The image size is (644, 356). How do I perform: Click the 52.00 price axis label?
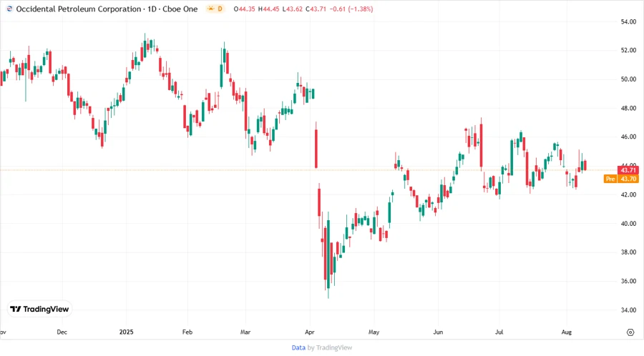pos(628,51)
